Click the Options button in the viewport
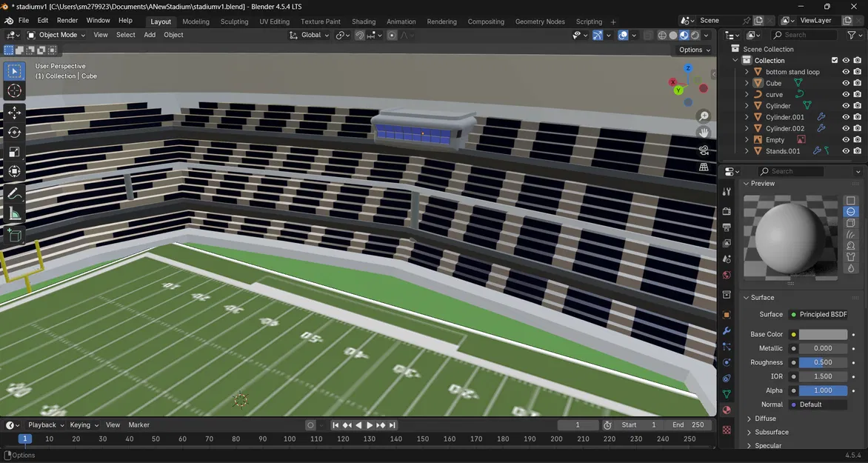868x463 pixels. tap(694, 50)
